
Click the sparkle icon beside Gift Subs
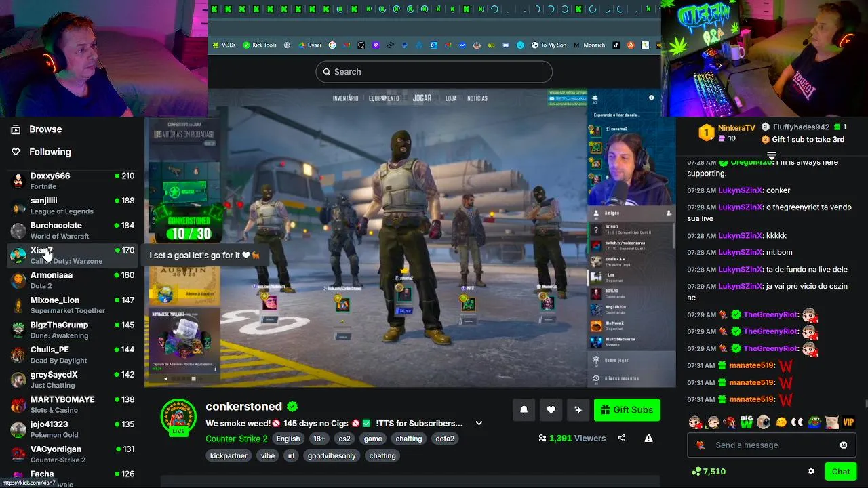click(x=578, y=409)
